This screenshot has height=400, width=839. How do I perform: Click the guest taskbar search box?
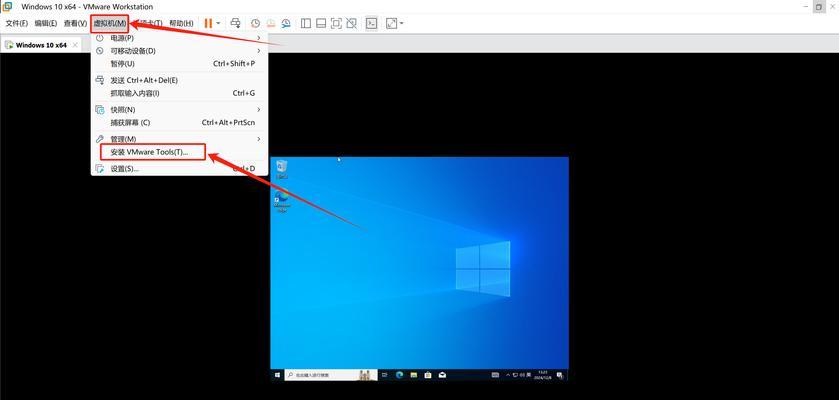pyautogui.click(x=331, y=375)
